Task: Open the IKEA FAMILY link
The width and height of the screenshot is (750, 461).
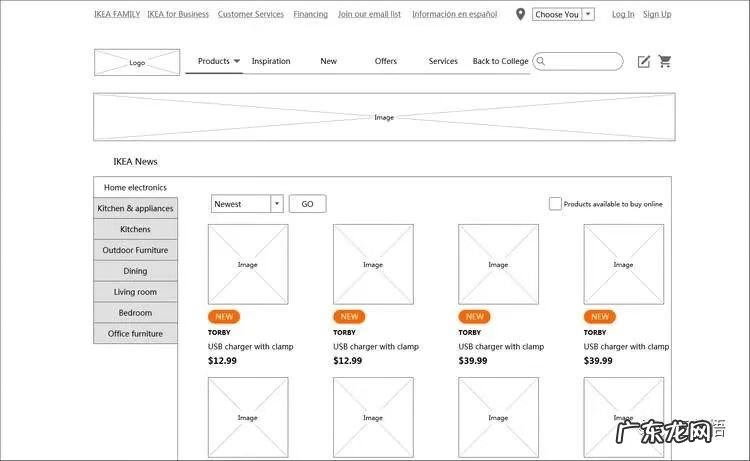Action: (x=117, y=14)
